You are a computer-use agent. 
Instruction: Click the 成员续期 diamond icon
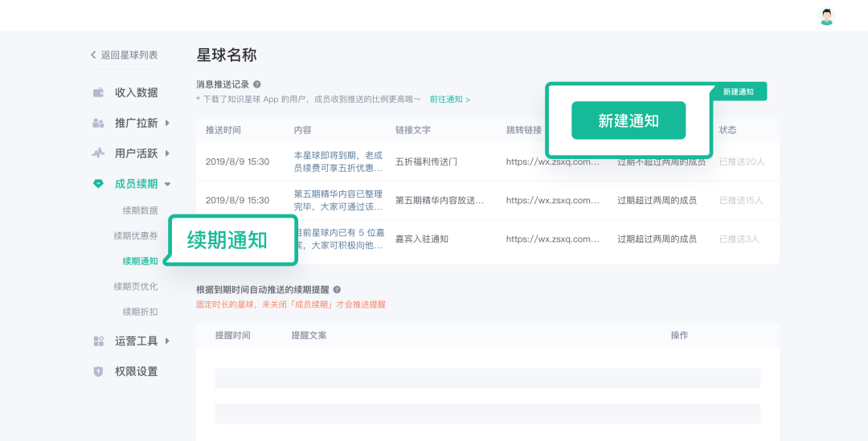coord(99,184)
